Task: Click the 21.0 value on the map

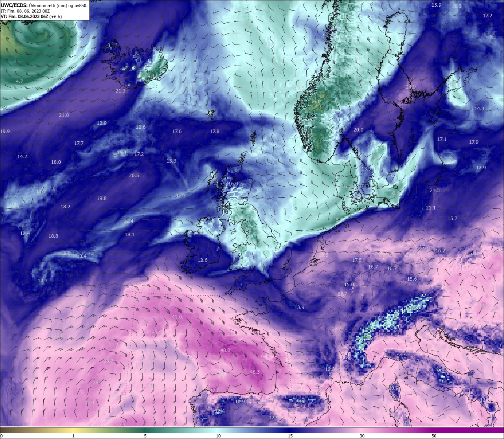Action: tap(64, 115)
